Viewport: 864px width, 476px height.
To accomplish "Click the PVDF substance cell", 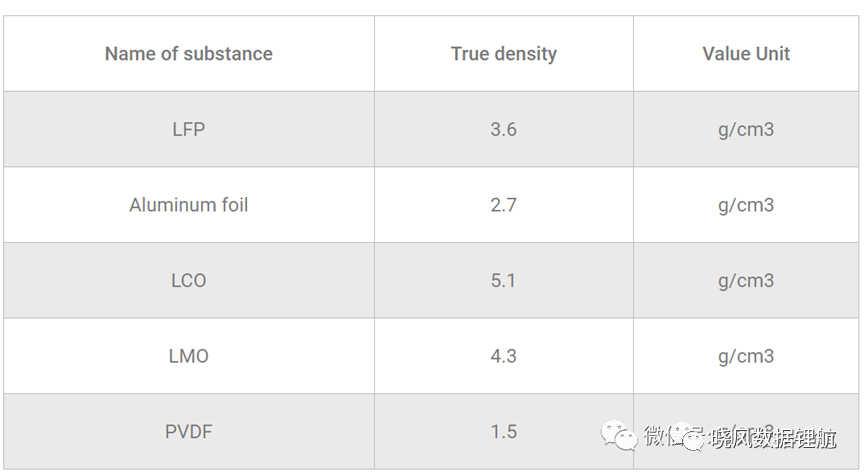I will coord(188,431).
